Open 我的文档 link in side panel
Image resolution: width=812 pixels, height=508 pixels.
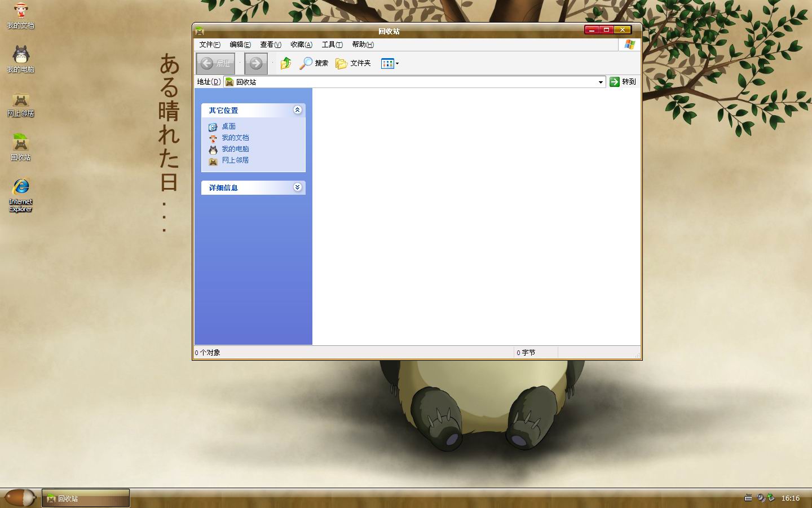(235, 138)
